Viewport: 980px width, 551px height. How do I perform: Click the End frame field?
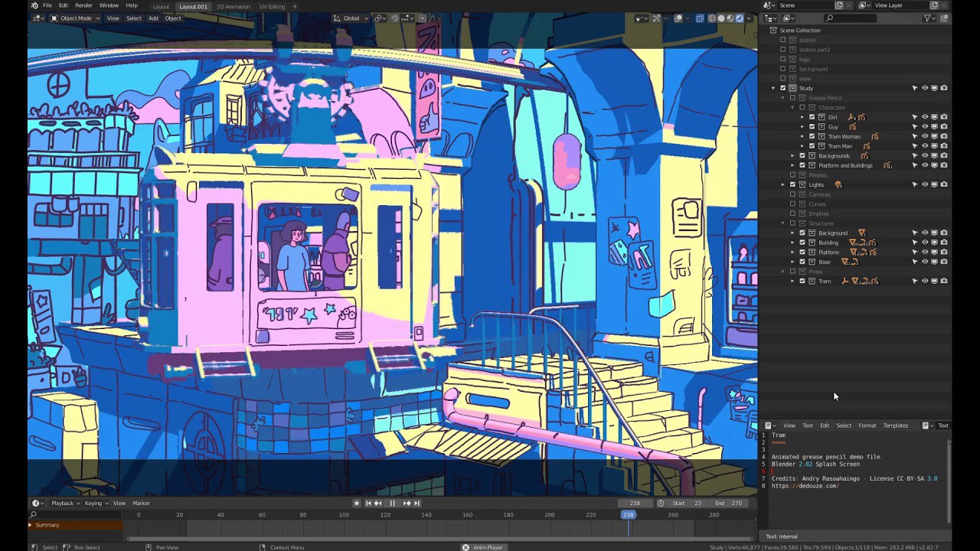(729, 503)
